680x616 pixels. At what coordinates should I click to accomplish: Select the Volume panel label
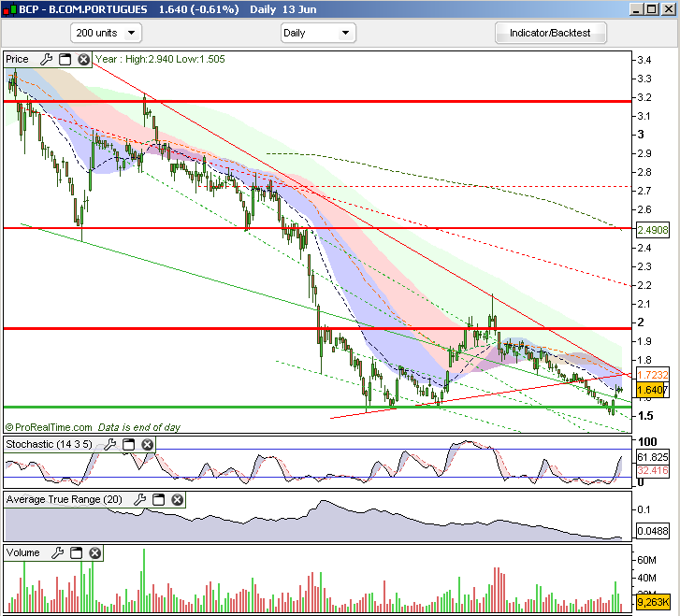click(x=22, y=552)
